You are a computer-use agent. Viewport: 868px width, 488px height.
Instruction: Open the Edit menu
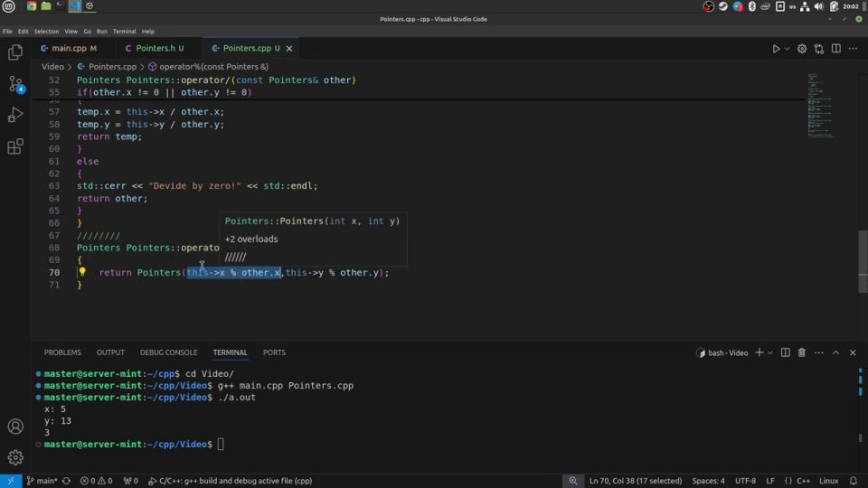[23, 32]
